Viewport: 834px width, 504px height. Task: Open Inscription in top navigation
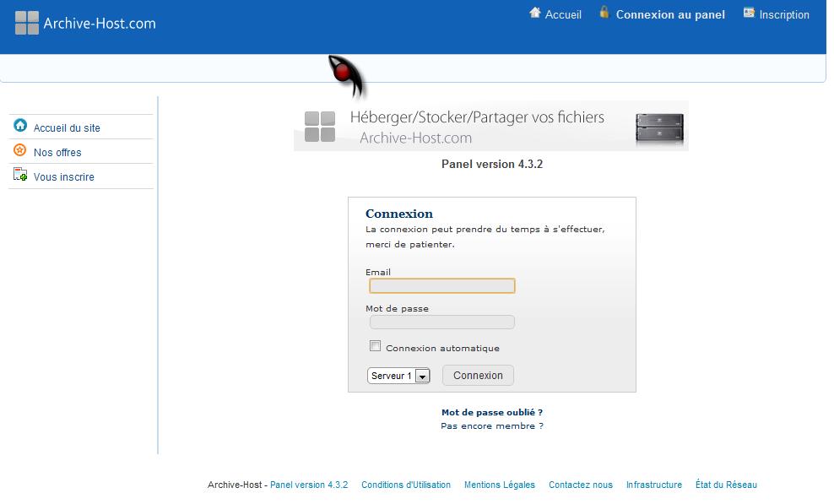784,14
